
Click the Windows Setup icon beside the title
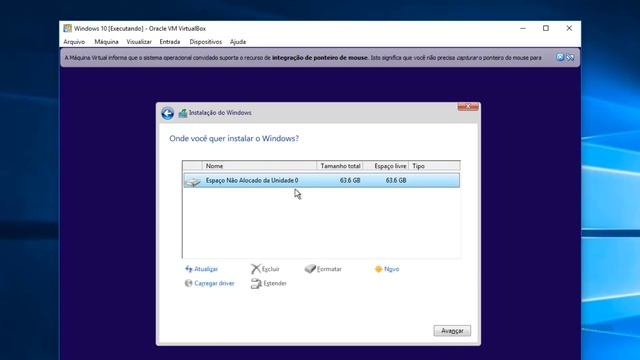[183, 113]
